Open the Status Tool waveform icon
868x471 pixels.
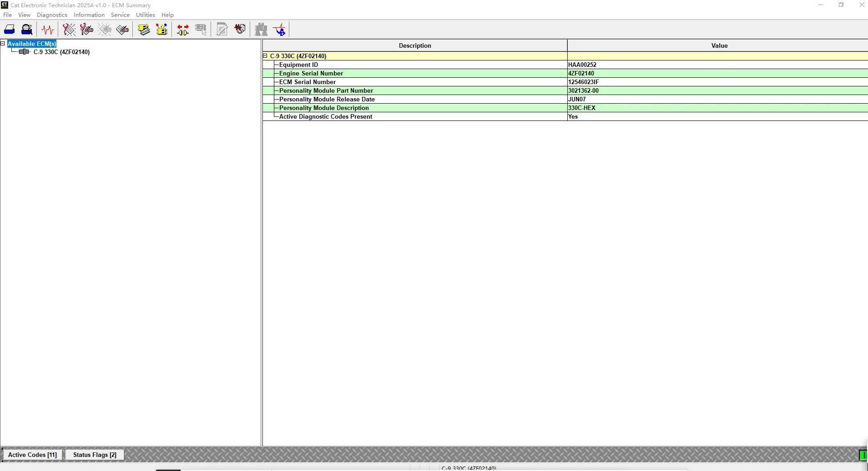coord(48,30)
